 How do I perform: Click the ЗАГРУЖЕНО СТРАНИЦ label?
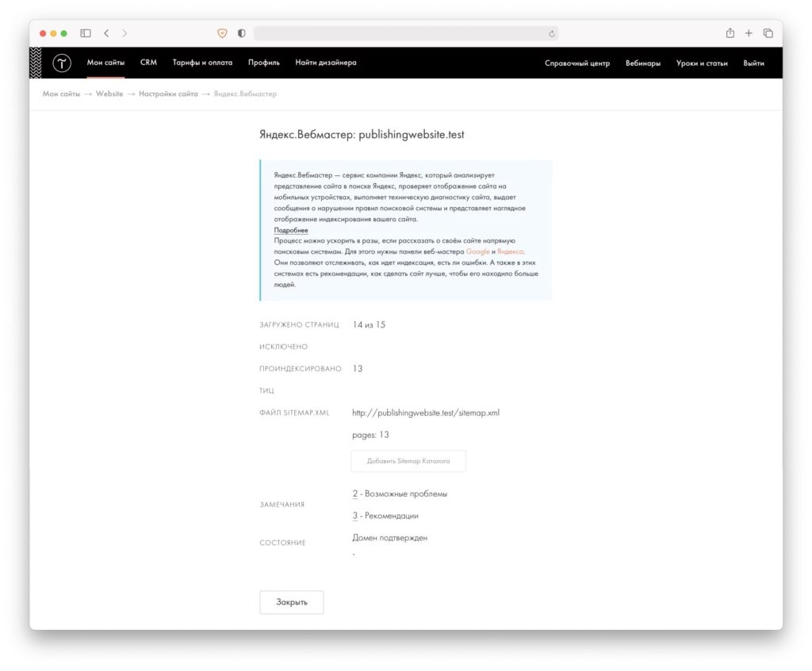[x=299, y=325]
